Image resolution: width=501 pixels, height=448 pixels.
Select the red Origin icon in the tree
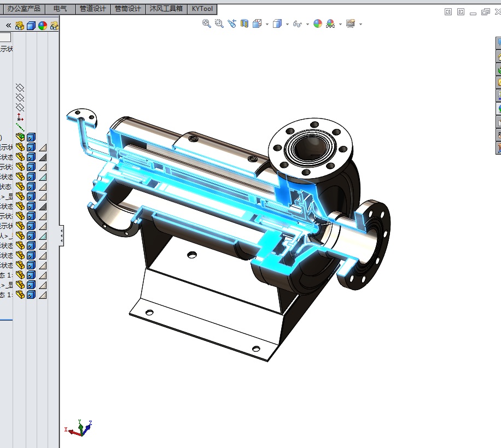tap(20, 117)
